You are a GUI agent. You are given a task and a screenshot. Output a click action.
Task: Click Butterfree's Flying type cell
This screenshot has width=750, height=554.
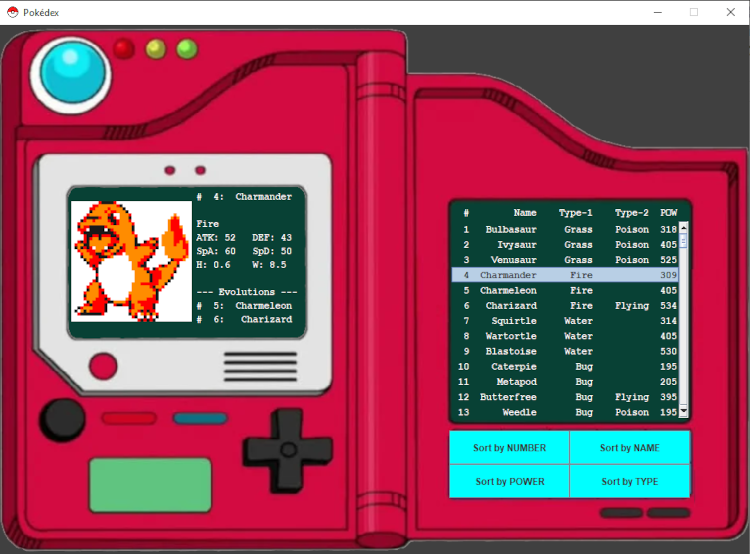coord(631,397)
